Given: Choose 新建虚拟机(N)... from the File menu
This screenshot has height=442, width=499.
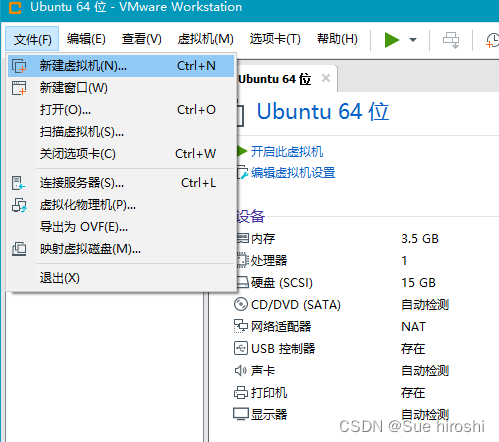Looking at the screenshot, I should (x=121, y=66).
